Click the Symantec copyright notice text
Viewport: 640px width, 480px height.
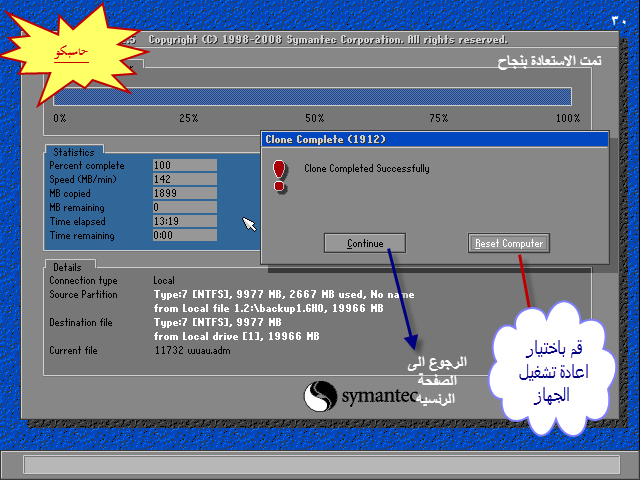tap(328, 40)
